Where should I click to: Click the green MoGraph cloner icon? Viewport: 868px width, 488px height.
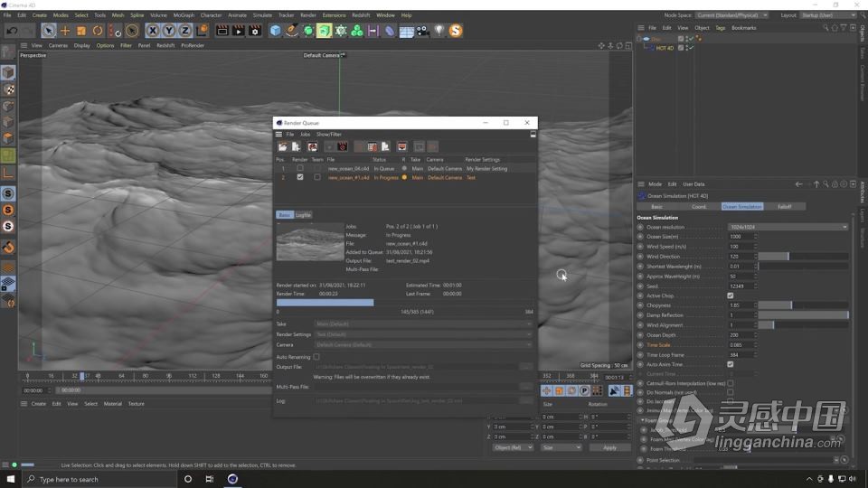tap(357, 31)
